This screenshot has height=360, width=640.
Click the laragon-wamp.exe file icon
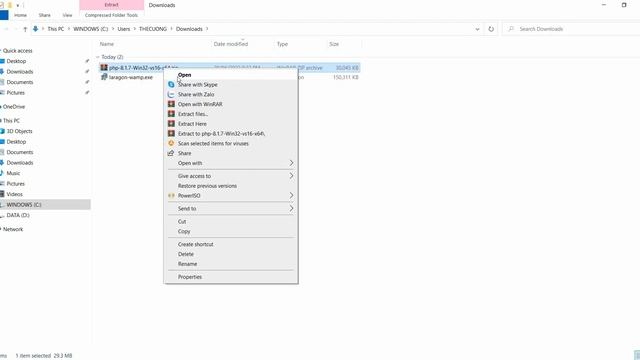(x=104, y=77)
